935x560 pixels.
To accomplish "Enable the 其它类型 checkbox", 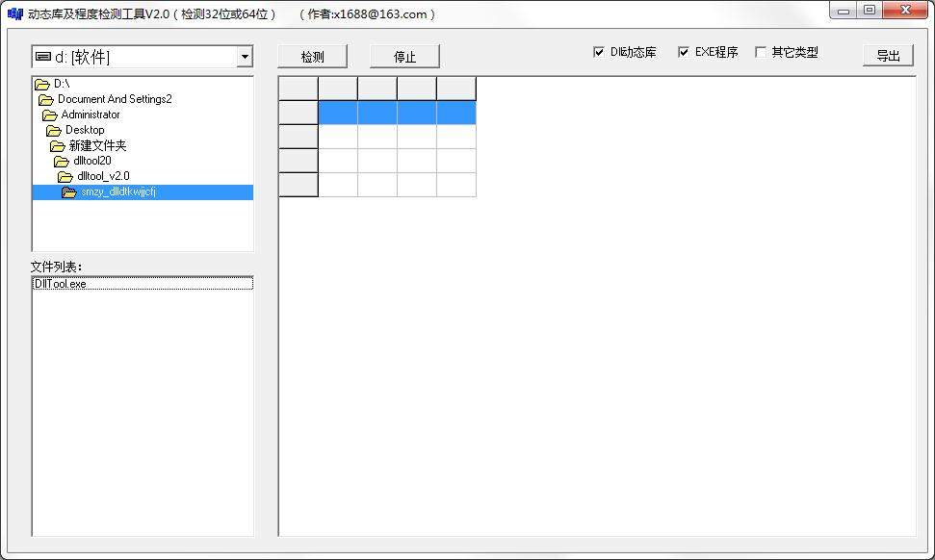I will [x=760, y=51].
